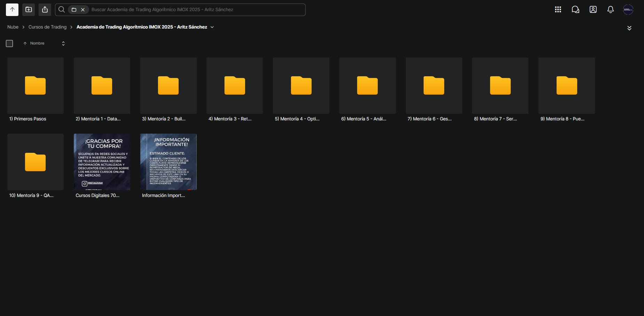Click the current folder title in breadcrumb
644x316 pixels.
coord(142,27)
